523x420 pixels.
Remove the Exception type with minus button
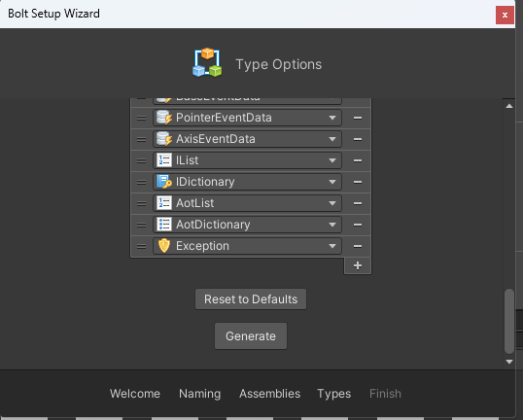point(358,246)
